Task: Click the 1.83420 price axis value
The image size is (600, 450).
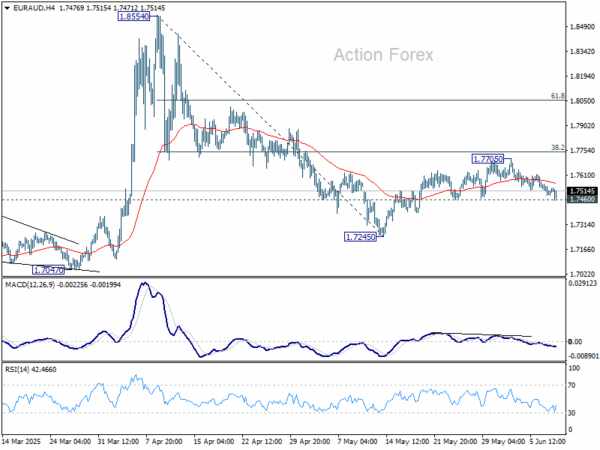Action: (x=582, y=52)
